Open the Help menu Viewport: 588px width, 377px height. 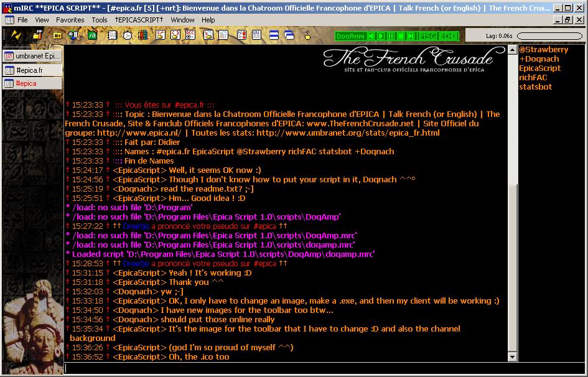(208, 20)
